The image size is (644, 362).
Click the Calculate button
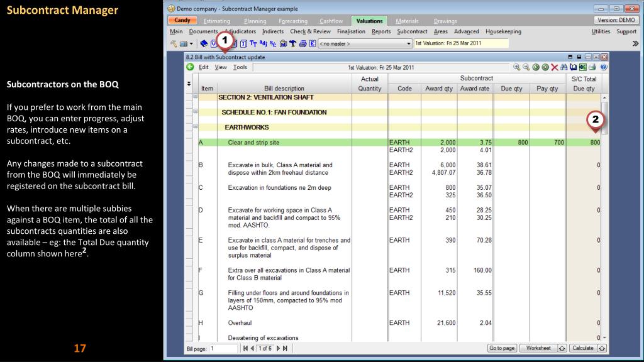(x=582, y=348)
